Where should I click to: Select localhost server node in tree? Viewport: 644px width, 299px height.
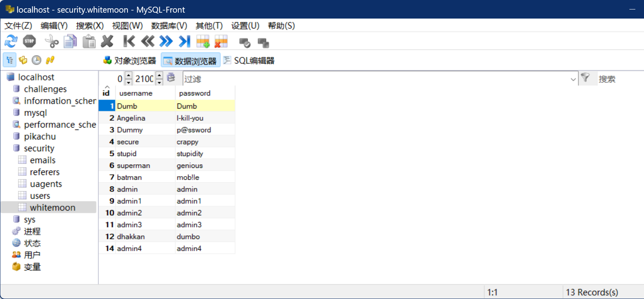(x=30, y=77)
